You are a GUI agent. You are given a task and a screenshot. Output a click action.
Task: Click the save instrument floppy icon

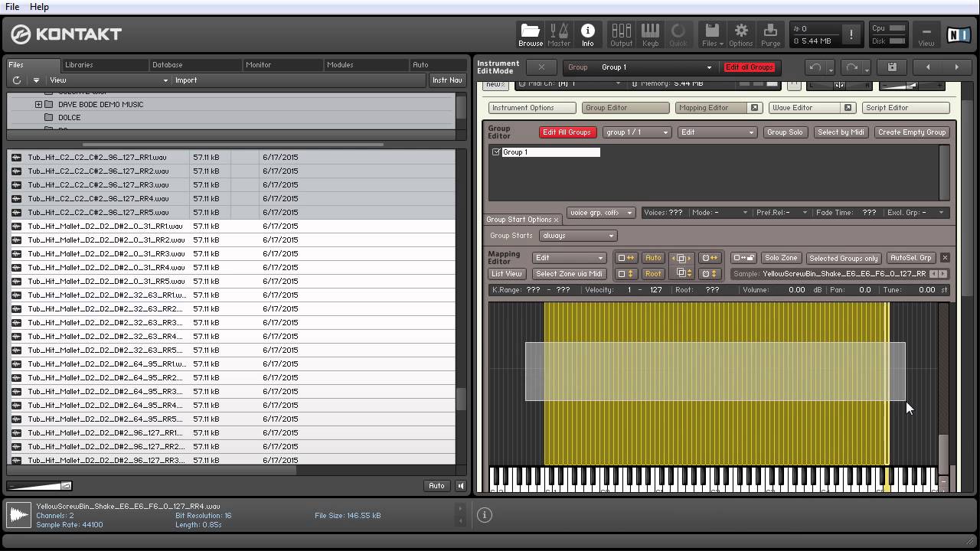(x=892, y=67)
